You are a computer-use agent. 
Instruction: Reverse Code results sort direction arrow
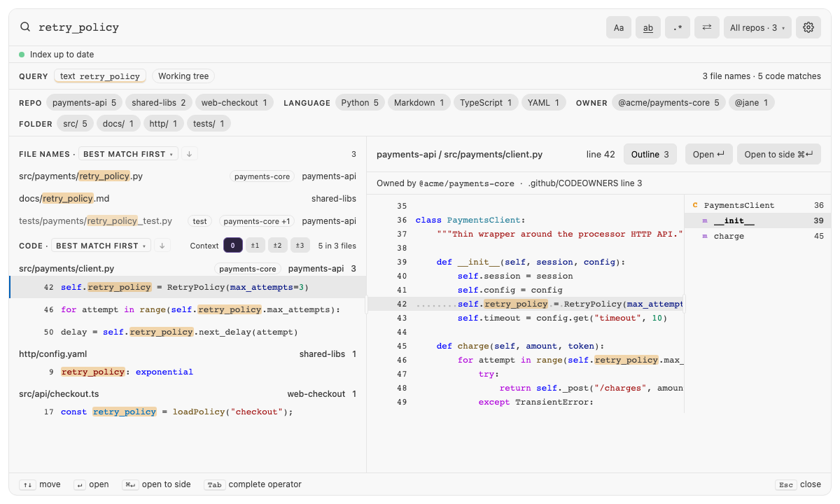162,246
